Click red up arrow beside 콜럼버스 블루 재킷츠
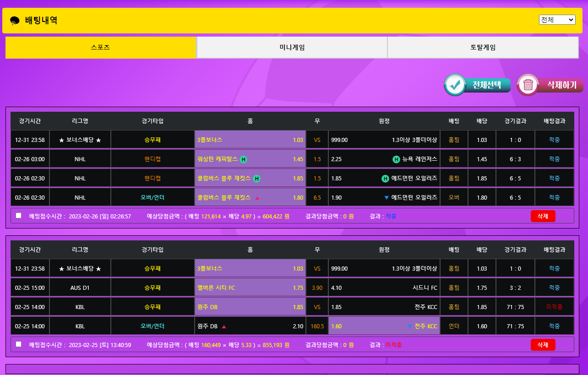Image resolution: width=588 pixels, height=375 pixels. click(257, 198)
